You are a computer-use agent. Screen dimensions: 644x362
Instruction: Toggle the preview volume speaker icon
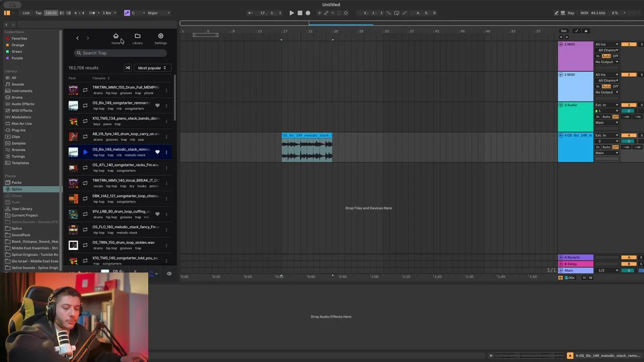(169, 274)
